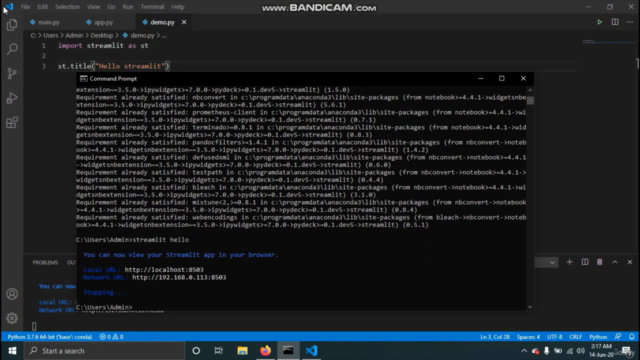The image size is (640, 360).
Task: Open the Help menu
Action: coord(178,7)
